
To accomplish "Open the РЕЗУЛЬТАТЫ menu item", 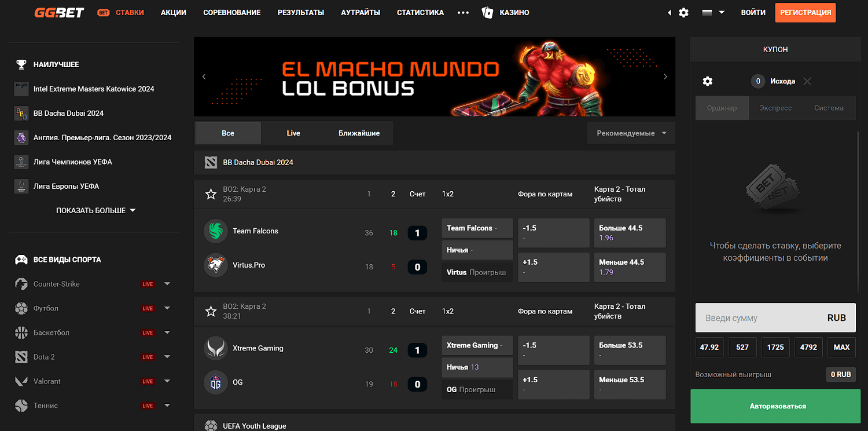I will [x=301, y=12].
